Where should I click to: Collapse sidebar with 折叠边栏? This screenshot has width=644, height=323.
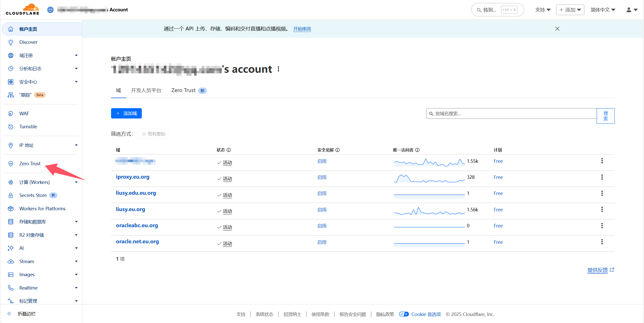click(22, 314)
